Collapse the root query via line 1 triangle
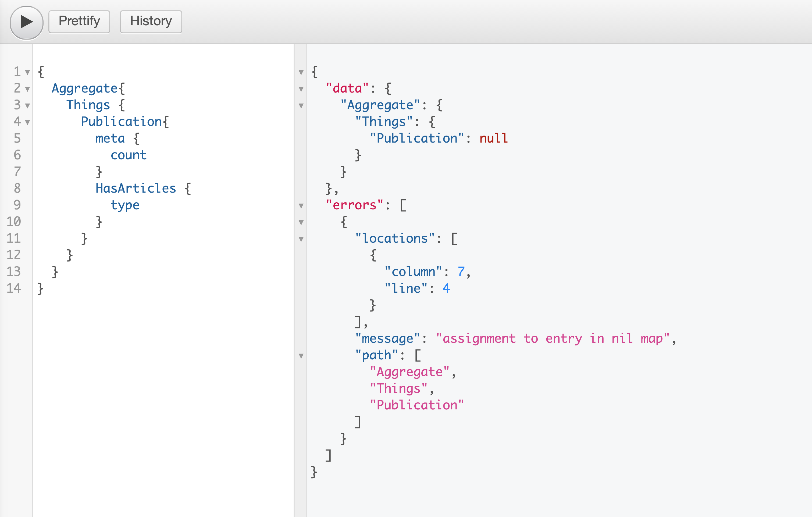812x517 pixels. click(x=27, y=72)
